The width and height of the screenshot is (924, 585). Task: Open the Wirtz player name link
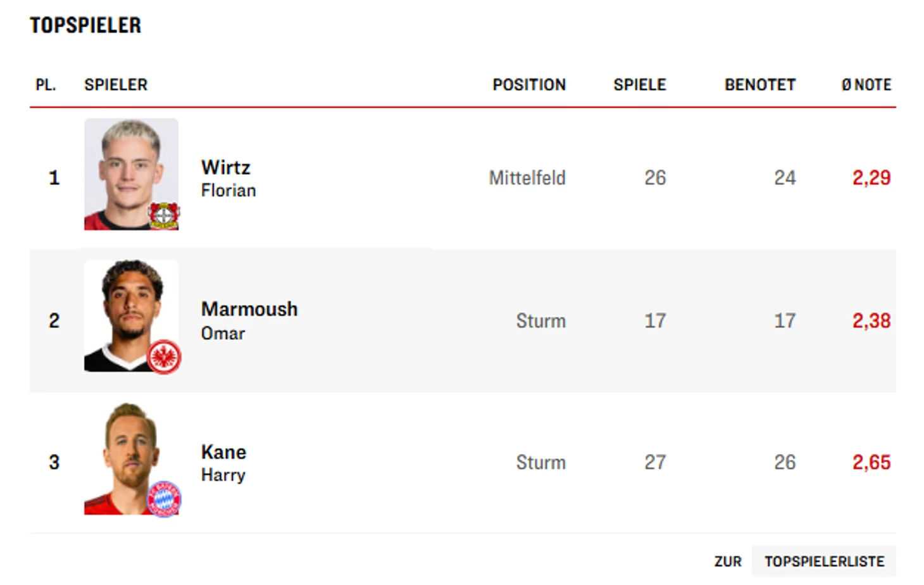click(x=226, y=167)
